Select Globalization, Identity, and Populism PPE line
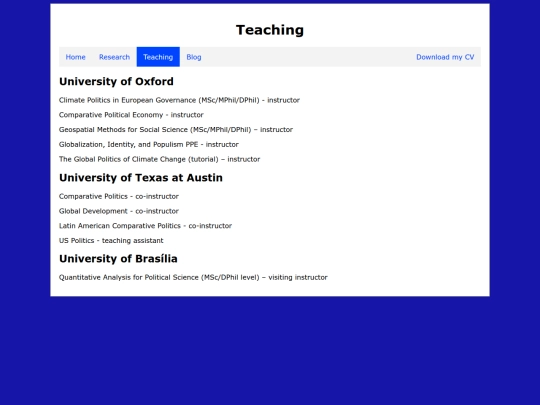The image size is (540, 405). click(x=148, y=145)
